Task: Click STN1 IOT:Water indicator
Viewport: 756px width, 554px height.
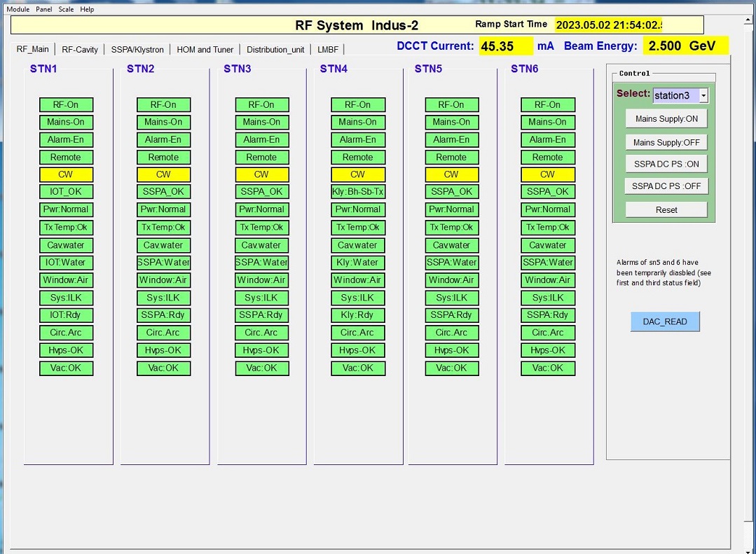Action: tap(66, 263)
